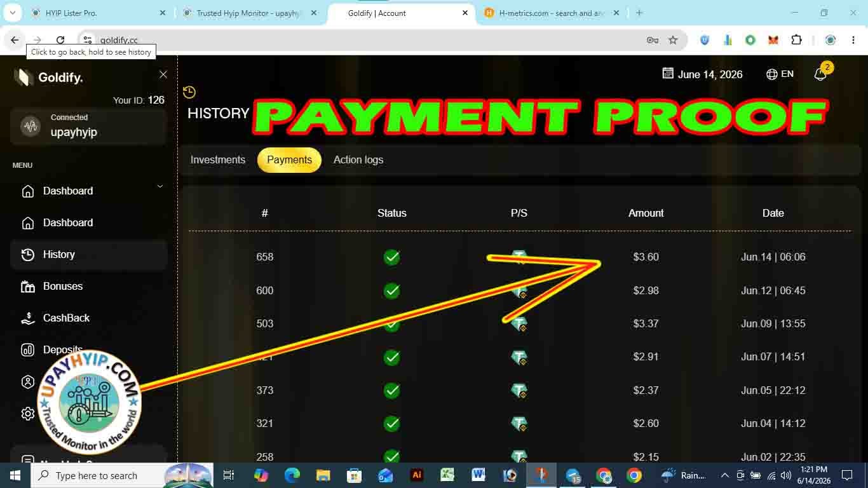Click payment number 658
The image size is (868, 488).
coord(265,257)
